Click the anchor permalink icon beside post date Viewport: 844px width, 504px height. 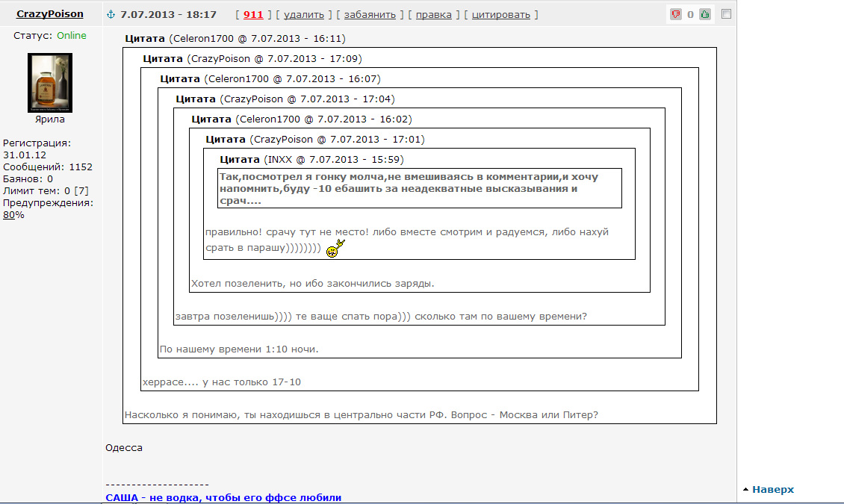click(x=111, y=14)
